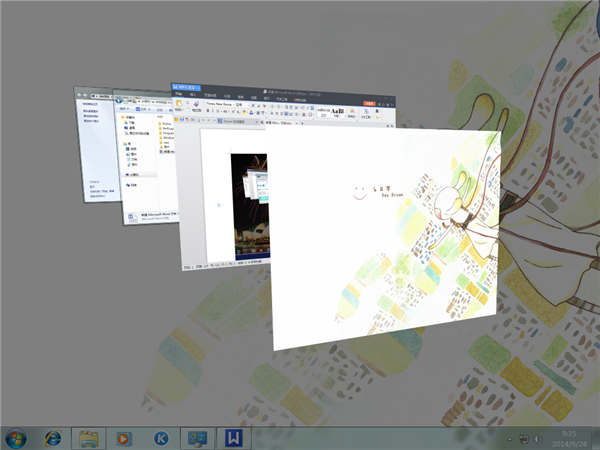Click the media player taskbar icon
The height and width of the screenshot is (450, 600).
(x=124, y=438)
